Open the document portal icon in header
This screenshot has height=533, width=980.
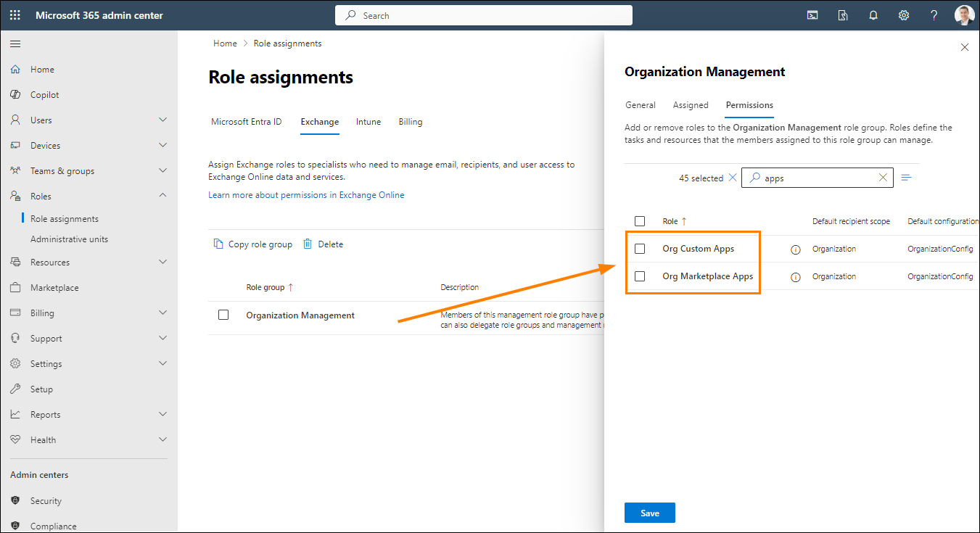coord(844,15)
